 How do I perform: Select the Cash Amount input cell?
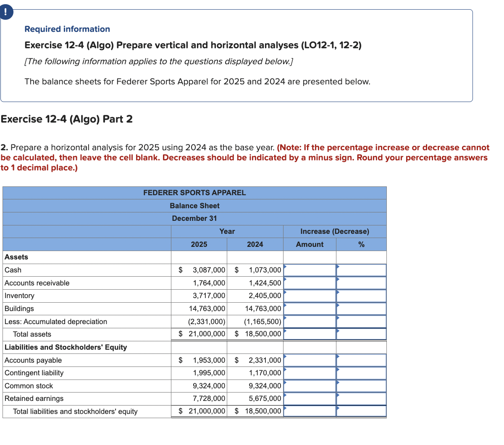click(x=310, y=270)
